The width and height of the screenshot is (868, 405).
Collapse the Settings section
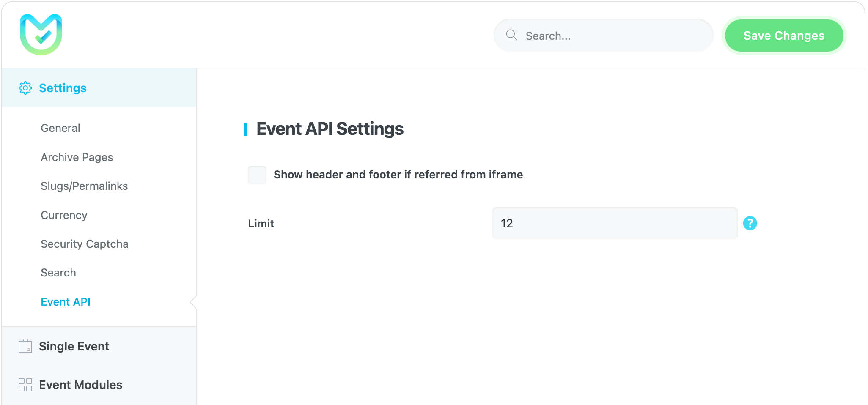click(63, 88)
